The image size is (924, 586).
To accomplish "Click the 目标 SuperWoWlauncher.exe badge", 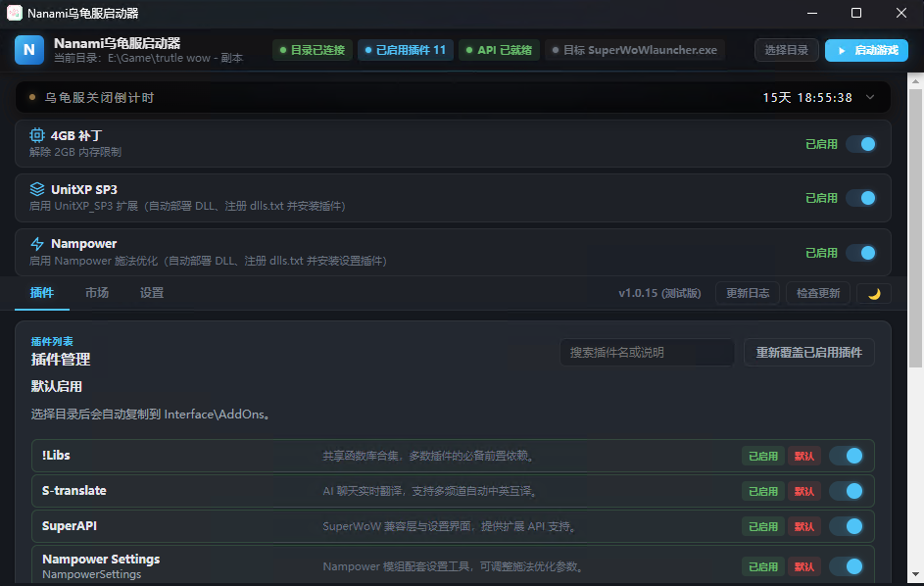I will [635, 50].
